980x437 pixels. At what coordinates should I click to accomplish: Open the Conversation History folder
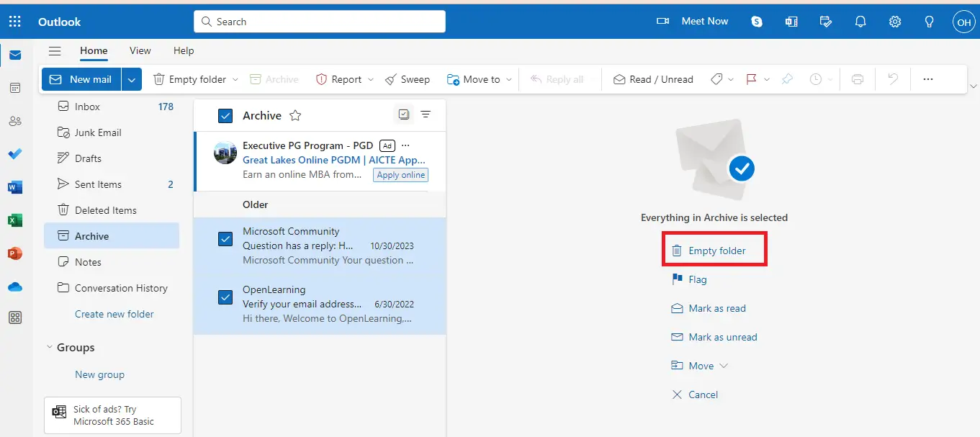click(112, 288)
